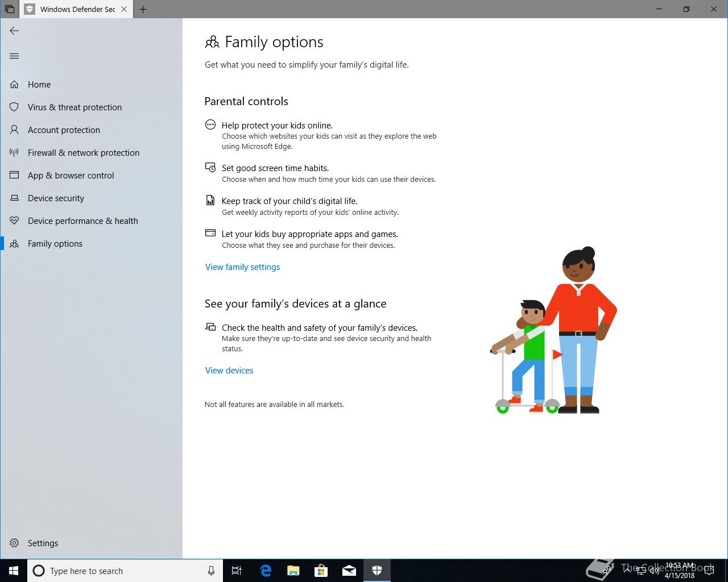The image size is (728, 582).
Task: Click the credit card purchase icon
Action: (210, 233)
